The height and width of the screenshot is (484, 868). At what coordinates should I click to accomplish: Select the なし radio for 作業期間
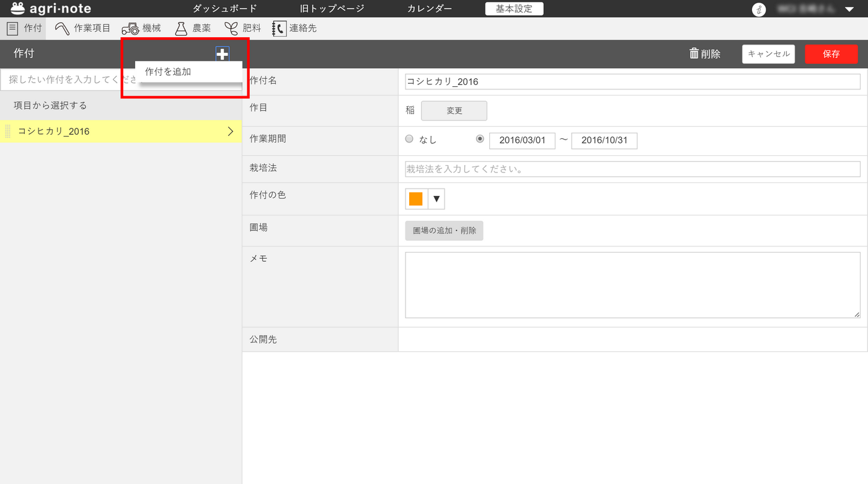click(x=409, y=140)
